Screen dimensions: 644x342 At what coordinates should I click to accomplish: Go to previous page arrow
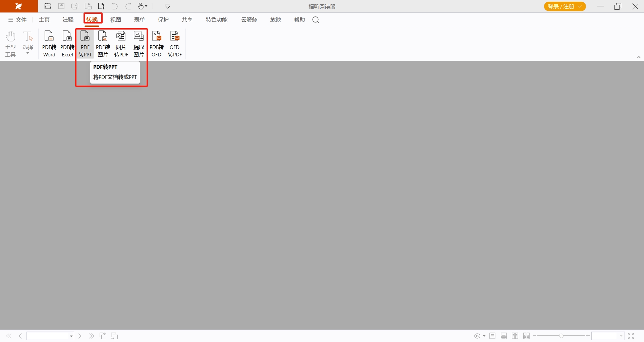point(20,336)
